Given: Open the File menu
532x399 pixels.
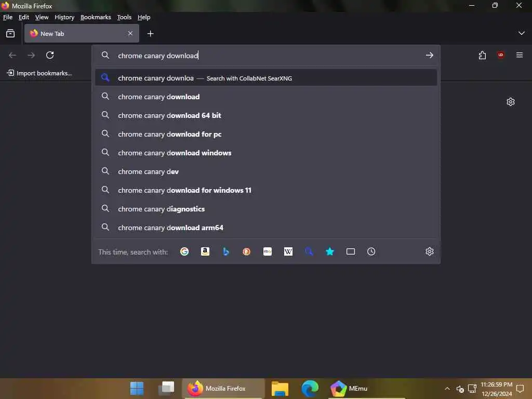Looking at the screenshot, I should pos(8,17).
